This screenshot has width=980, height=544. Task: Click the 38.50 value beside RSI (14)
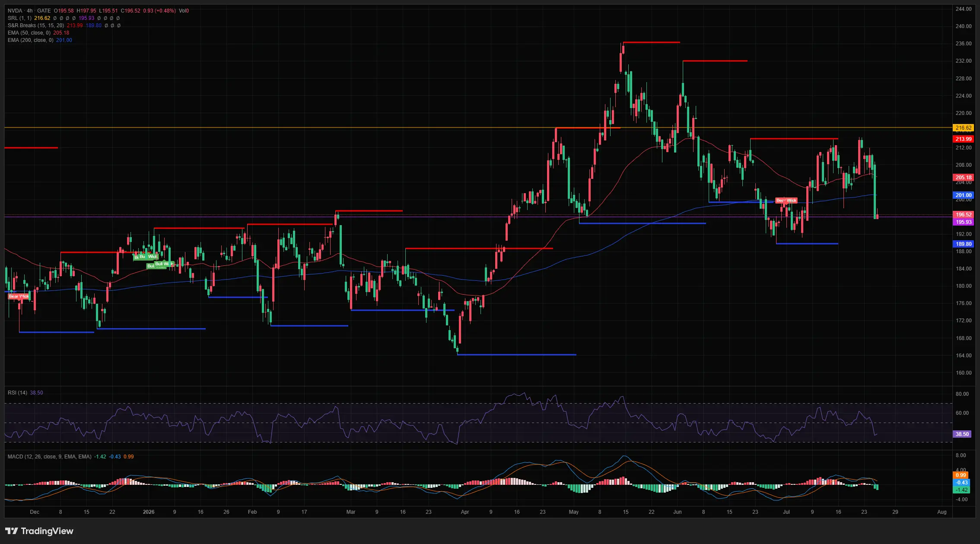[36, 393]
